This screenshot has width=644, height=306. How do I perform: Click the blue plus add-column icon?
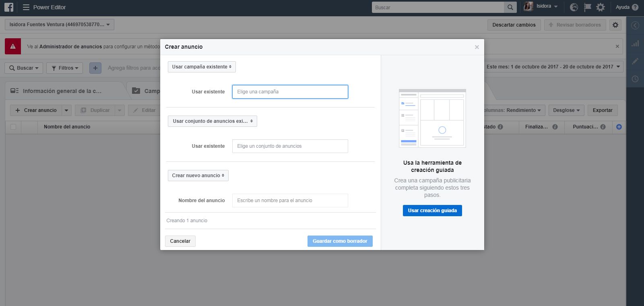[x=619, y=127]
